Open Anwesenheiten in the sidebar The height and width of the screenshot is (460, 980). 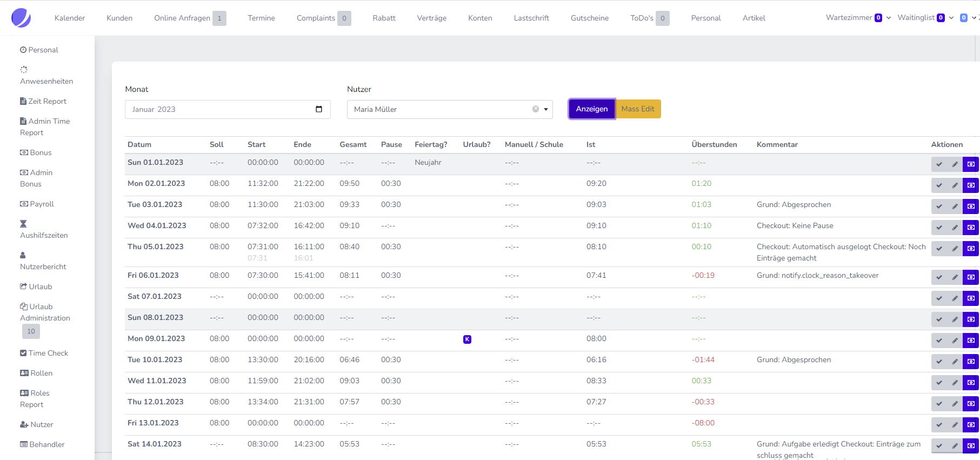pos(46,76)
